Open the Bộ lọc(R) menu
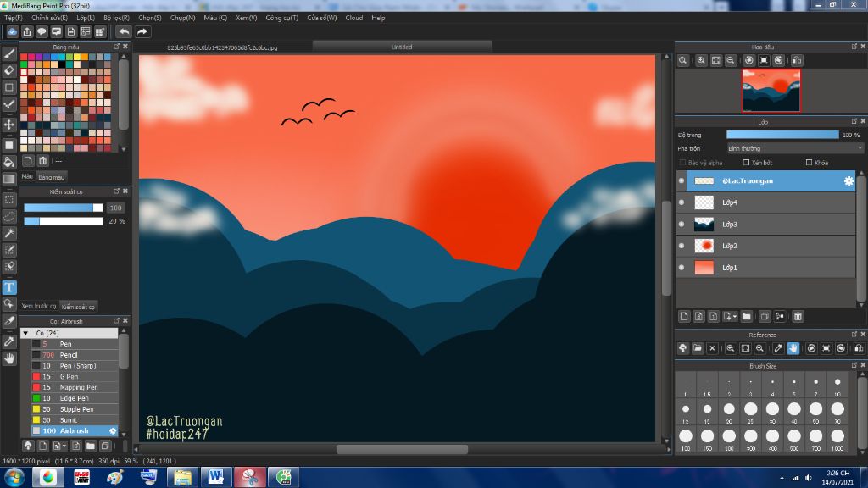868x488 pixels. tap(116, 18)
